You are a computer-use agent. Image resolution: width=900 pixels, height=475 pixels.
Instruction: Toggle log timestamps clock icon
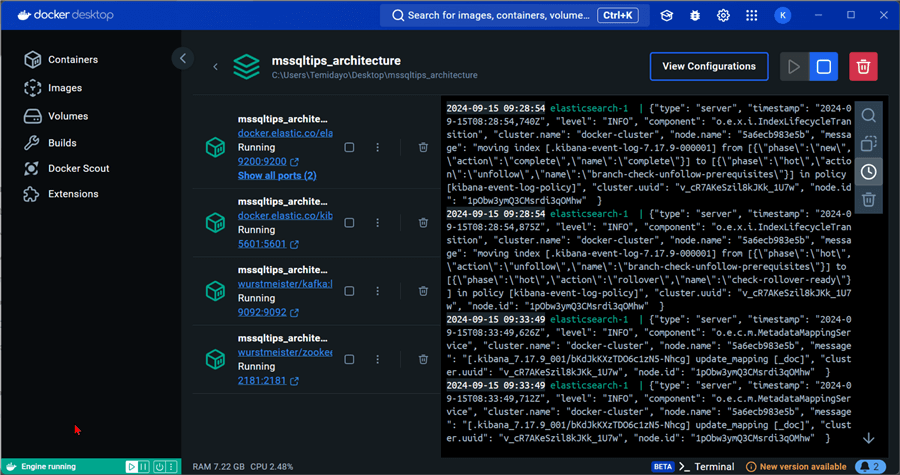click(x=868, y=172)
